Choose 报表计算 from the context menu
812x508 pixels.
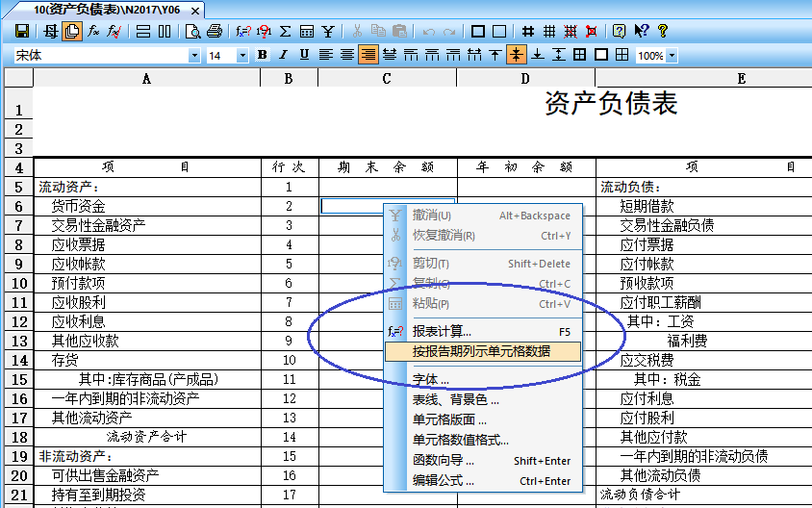pyautogui.click(x=443, y=332)
